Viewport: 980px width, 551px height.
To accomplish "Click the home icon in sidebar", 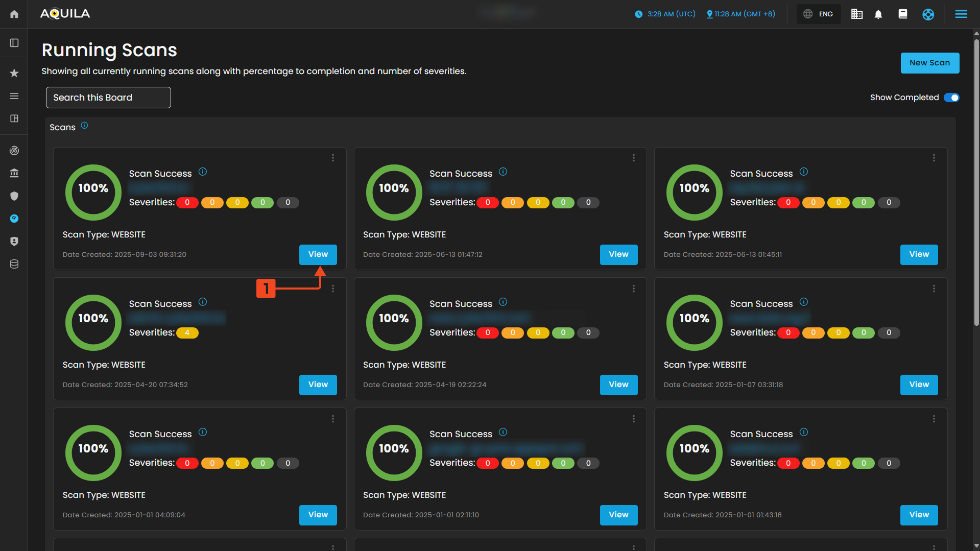I will [14, 14].
